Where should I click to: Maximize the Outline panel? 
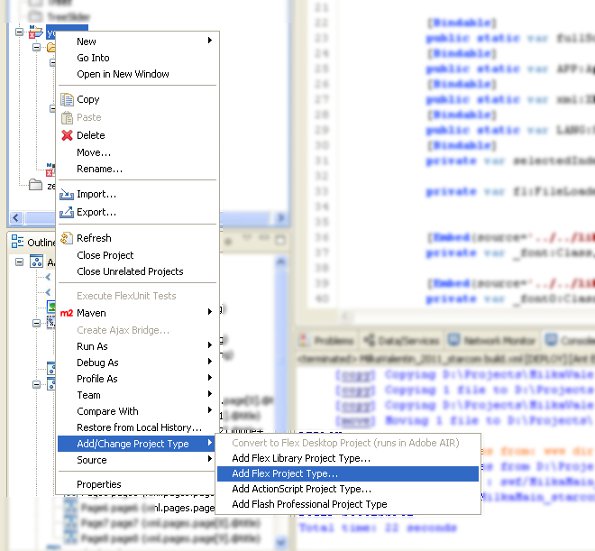(x=281, y=240)
